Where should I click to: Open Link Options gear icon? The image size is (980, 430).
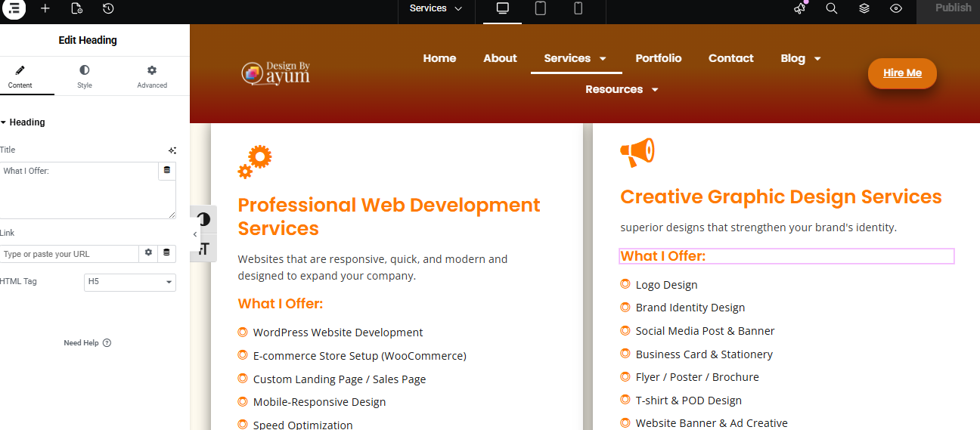pyautogui.click(x=148, y=252)
